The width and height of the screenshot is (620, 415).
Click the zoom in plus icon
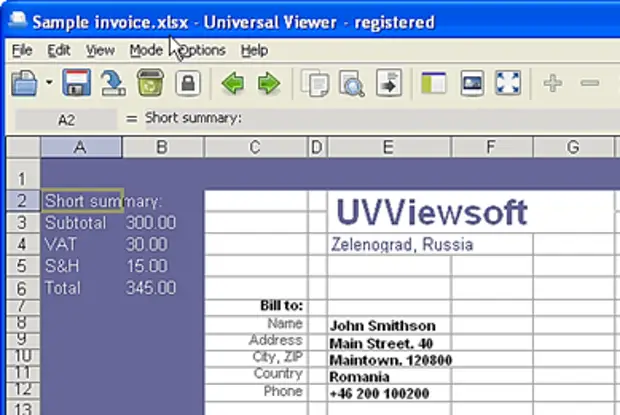(553, 83)
